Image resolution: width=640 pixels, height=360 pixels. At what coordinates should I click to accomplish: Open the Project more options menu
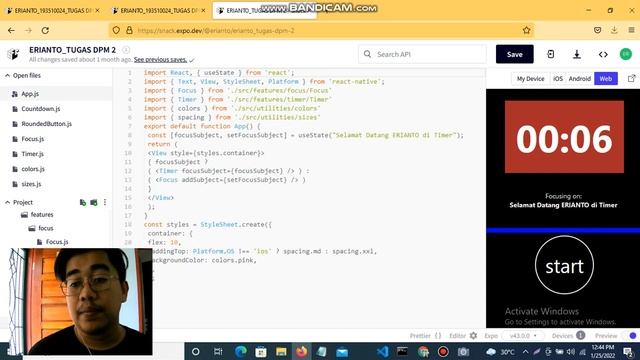click(105, 202)
